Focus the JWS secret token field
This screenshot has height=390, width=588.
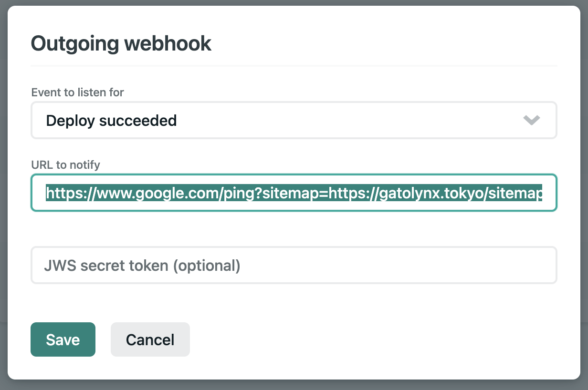pos(294,265)
